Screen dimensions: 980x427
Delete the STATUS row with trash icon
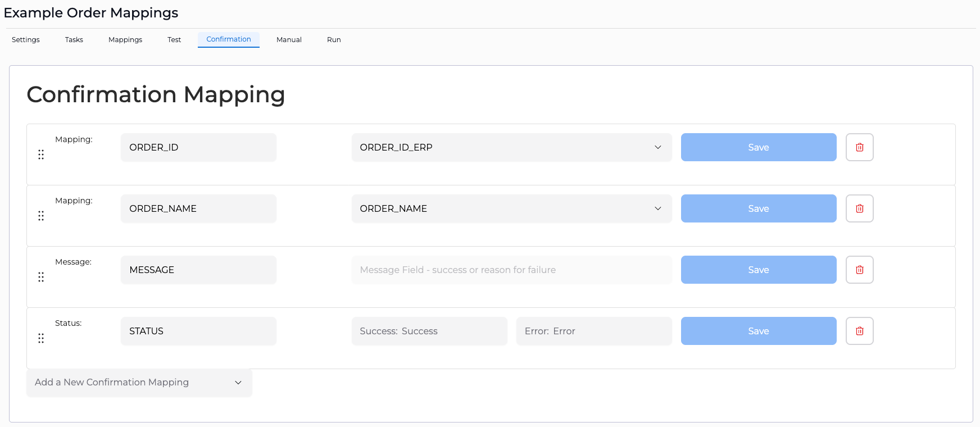859,331
